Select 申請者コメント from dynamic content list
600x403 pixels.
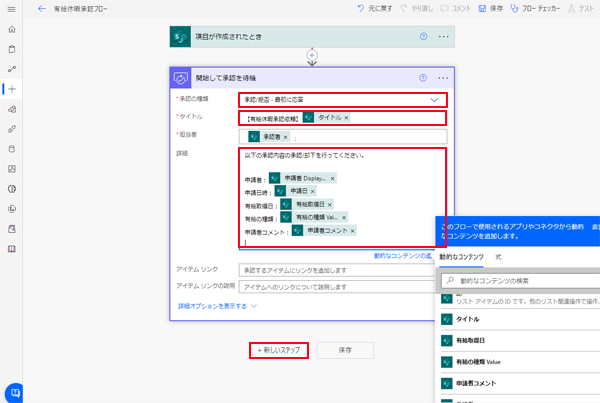coord(520,383)
